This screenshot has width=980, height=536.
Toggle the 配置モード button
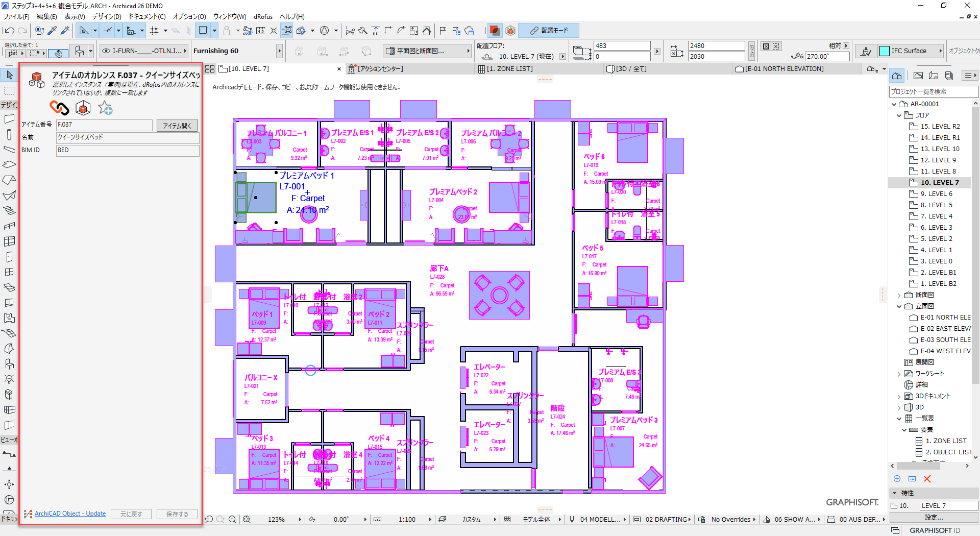pyautogui.click(x=549, y=31)
